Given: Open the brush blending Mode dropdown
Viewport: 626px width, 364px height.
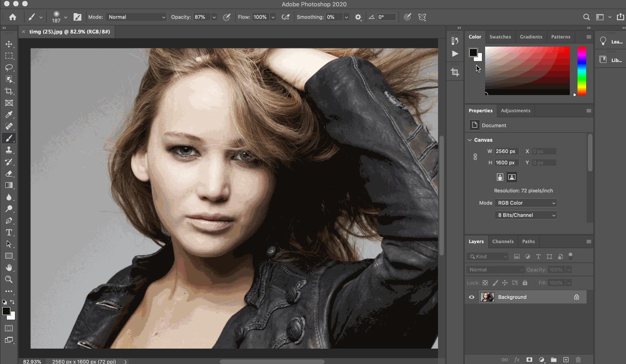Looking at the screenshot, I should click(136, 17).
